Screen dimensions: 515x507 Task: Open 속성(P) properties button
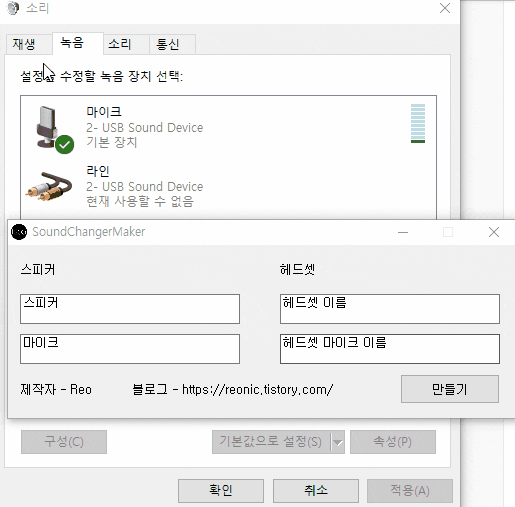tap(393, 442)
